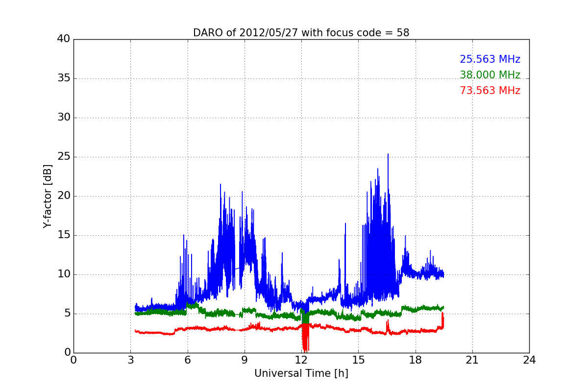Click the x-axis tick label 24
The width and height of the screenshot is (588, 392).
[529, 360]
